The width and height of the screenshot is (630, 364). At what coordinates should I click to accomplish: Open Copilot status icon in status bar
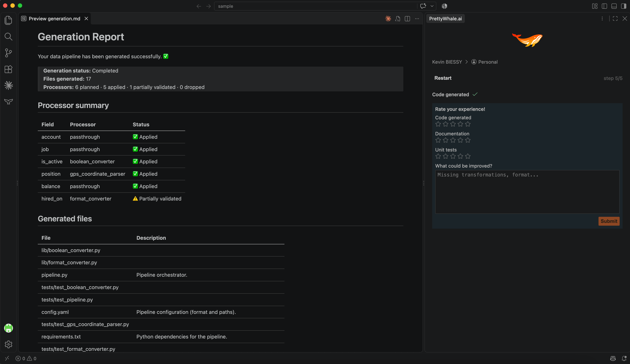tap(613, 358)
